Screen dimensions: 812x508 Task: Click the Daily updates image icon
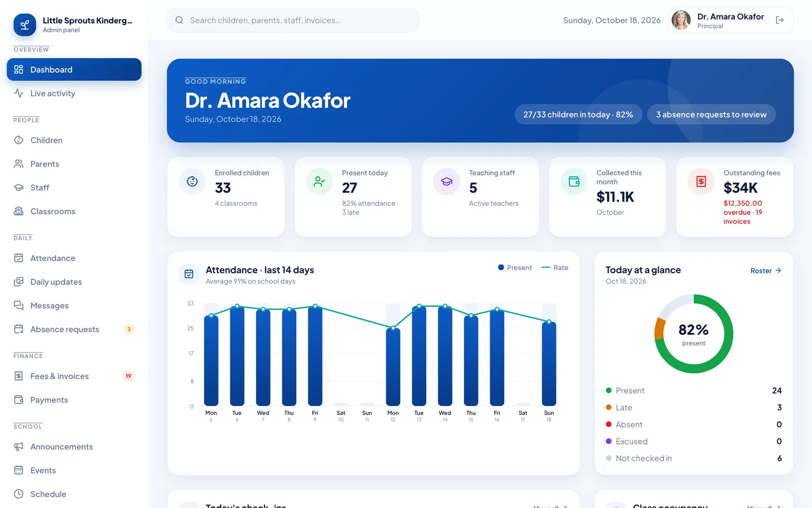(x=19, y=282)
